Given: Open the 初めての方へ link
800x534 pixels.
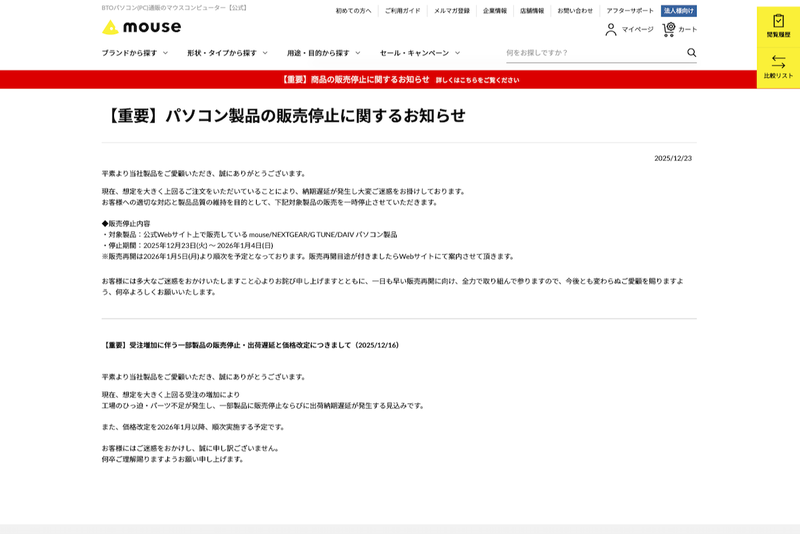Looking at the screenshot, I should (x=353, y=11).
